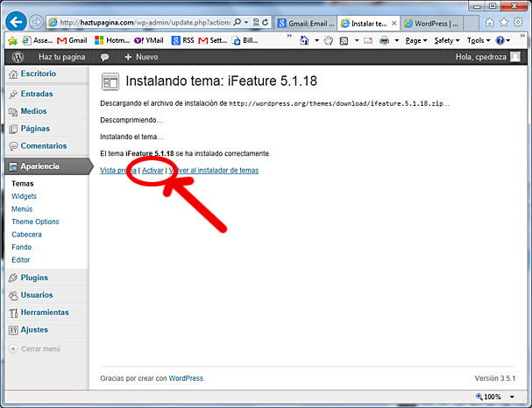Open Favorites star icon at top right

pos(504,23)
